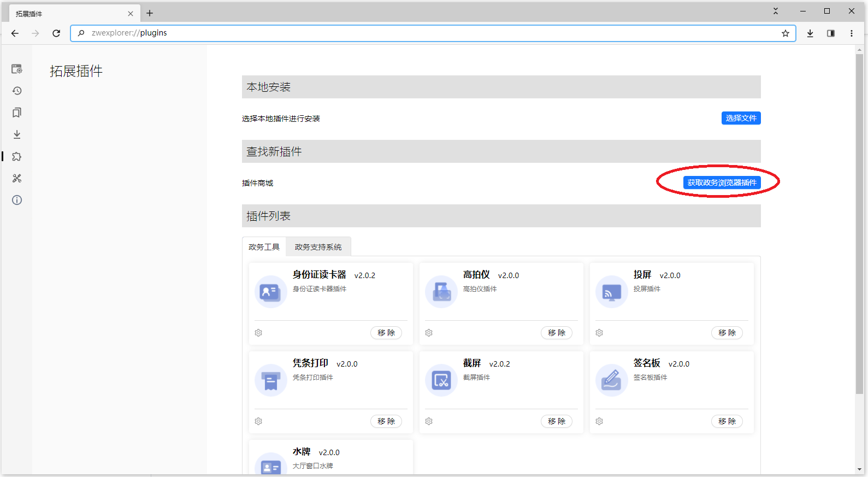This screenshot has width=868, height=477.
Task: Open gear settings icon for 截屏 plugin
Action: coord(429,421)
